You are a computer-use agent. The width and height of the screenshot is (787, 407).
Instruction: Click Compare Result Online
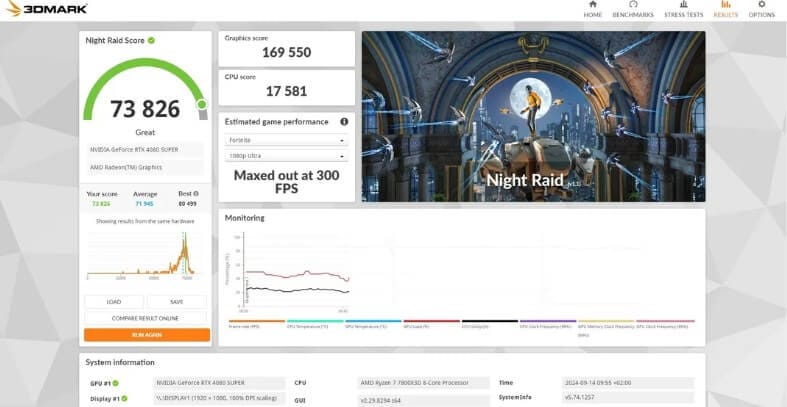click(146, 318)
